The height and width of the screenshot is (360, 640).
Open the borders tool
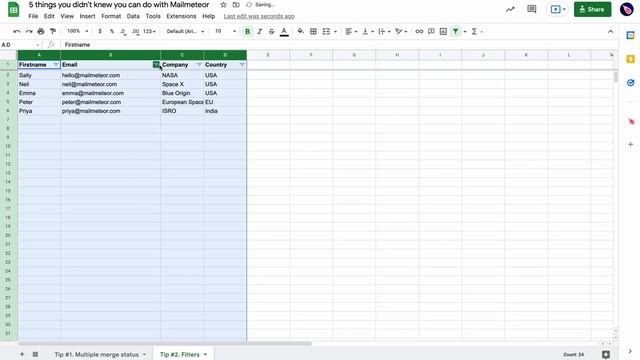313,31
